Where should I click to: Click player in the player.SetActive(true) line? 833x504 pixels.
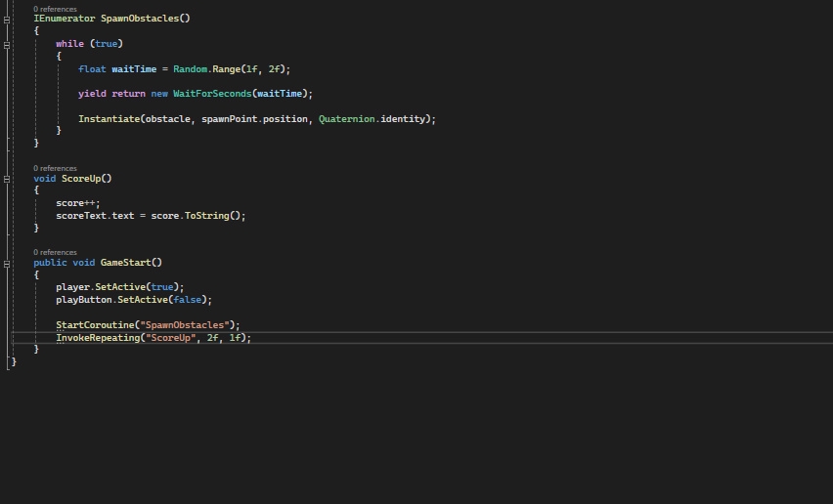(x=72, y=287)
